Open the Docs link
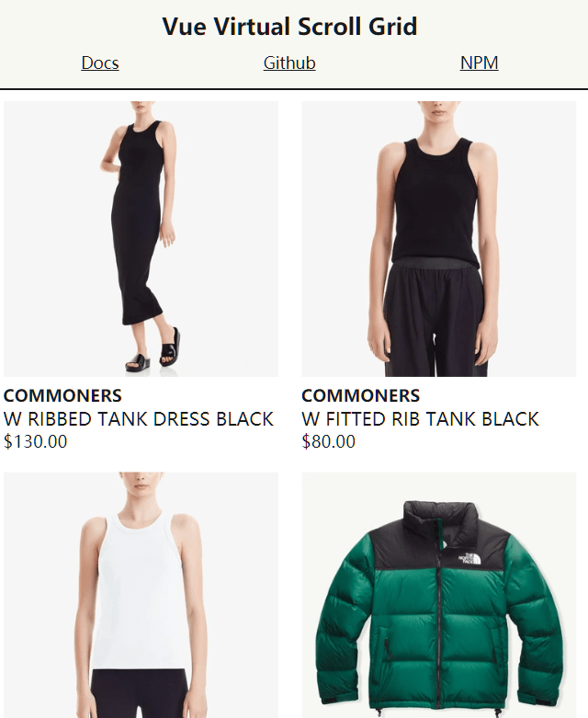The image size is (588, 718). point(100,63)
